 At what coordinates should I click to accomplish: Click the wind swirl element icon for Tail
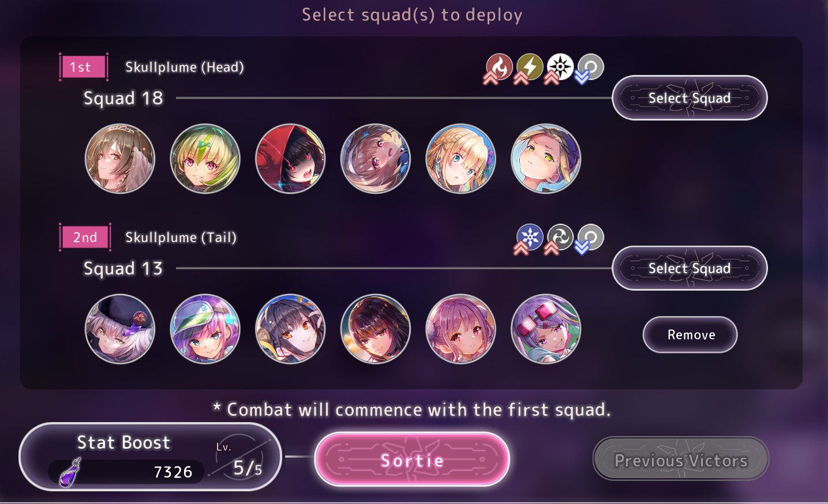560,237
